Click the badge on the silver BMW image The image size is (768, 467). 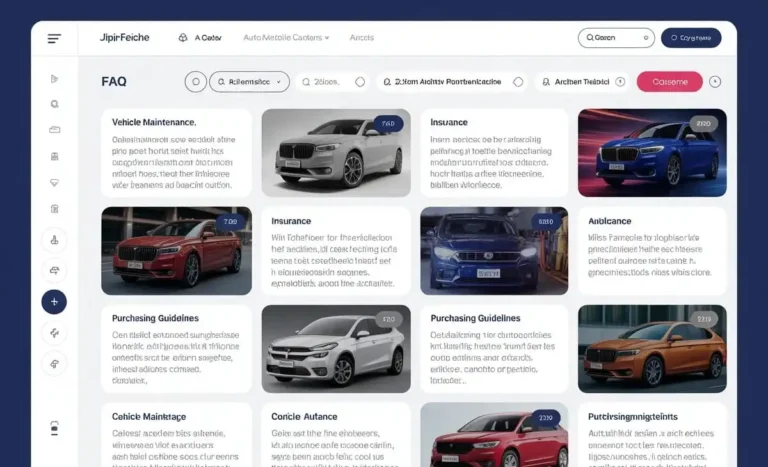pyautogui.click(x=388, y=124)
